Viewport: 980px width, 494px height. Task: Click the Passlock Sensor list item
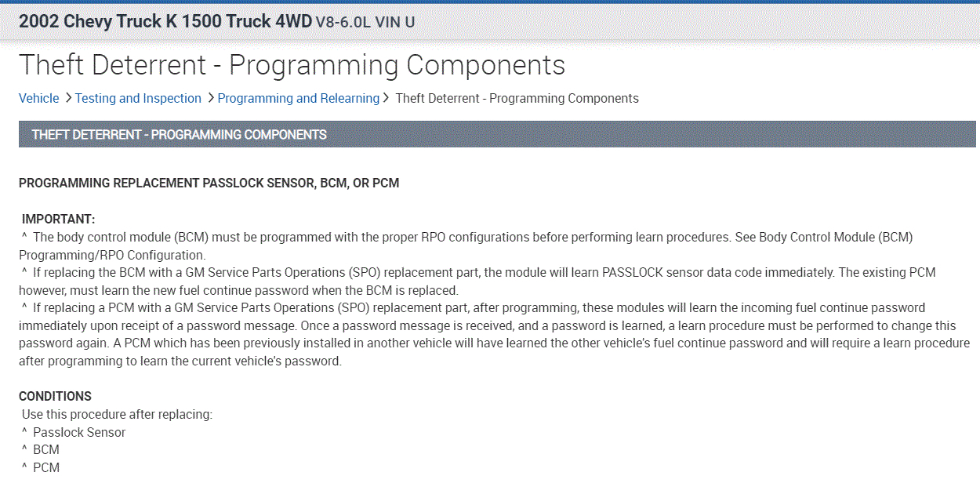click(x=78, y=432)
